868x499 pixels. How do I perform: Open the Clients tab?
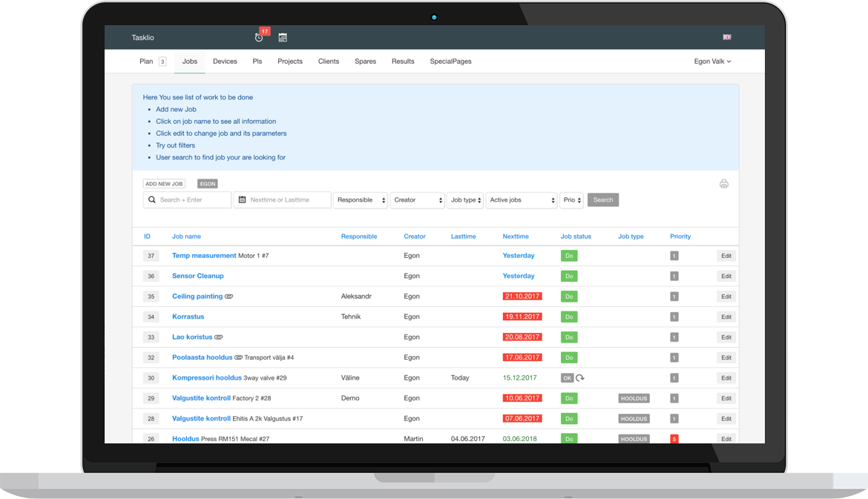(328, 62)
